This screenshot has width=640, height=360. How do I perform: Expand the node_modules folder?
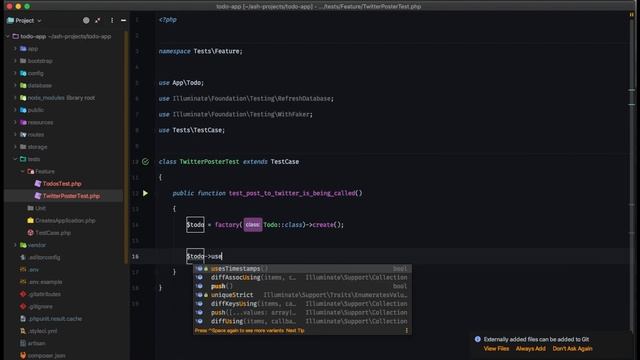(x=16, y=98)
